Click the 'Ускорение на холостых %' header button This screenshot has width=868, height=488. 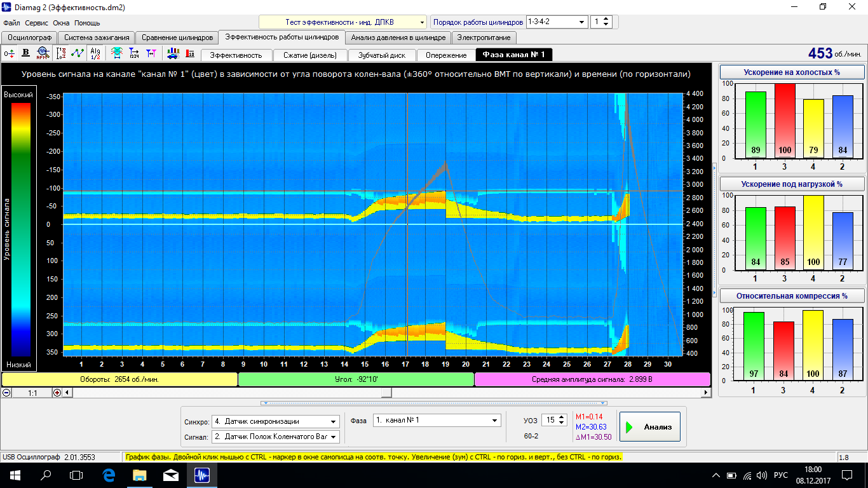[792, 72]
